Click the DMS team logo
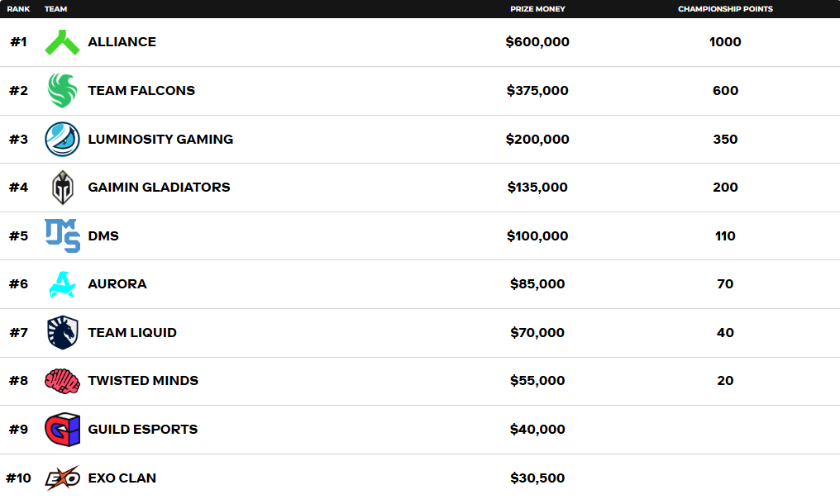This screenshot has height=504, width=840. (62, 235)
